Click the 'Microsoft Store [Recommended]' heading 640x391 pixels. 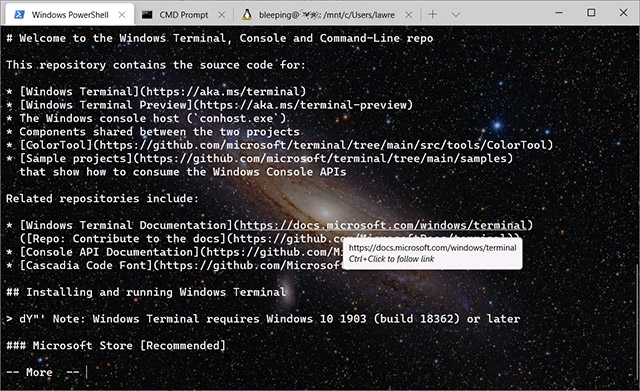point(116,346)
